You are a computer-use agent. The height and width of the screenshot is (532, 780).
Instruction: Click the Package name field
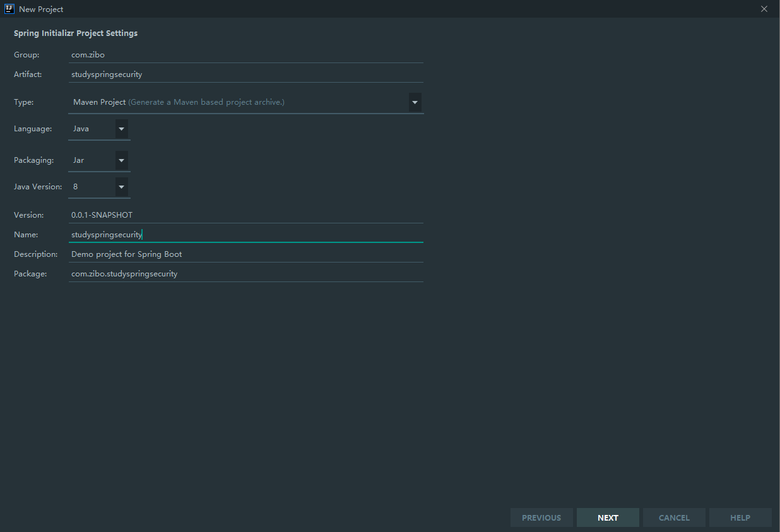pos(246,274)
